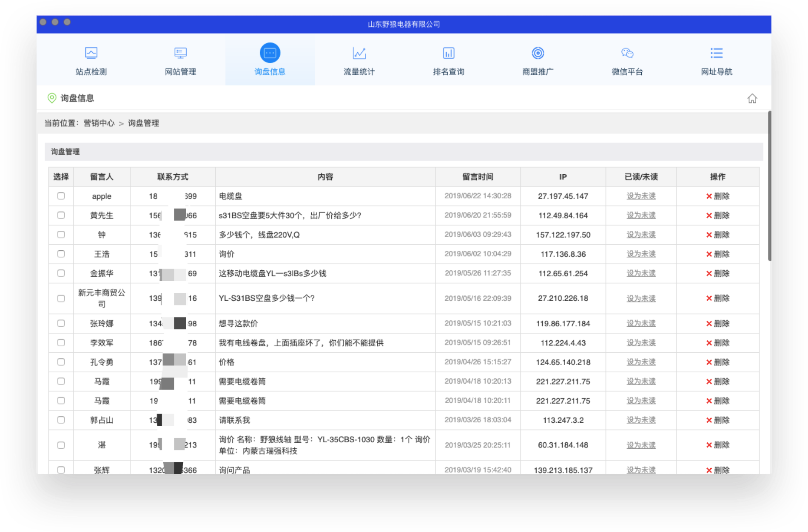Image resolution: width=808 pixels, height=532 pixels.
Task: Tick the checkbox for 新元丰商贸公司's row
Action: coord(61,298)
